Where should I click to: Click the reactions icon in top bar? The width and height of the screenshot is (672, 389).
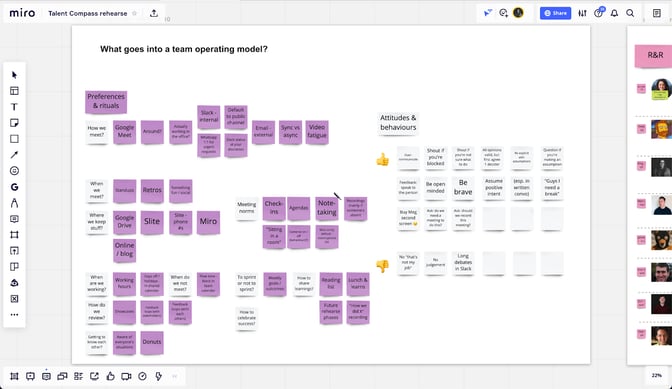tap(504, 13)
